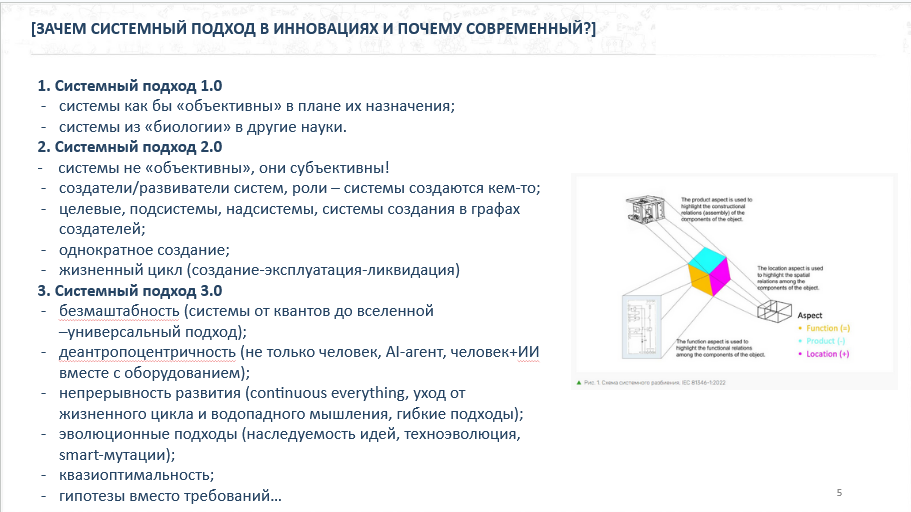The image size is (911, 512).
Task: Click the "квазиоптимальность;" bullet line
Action: click(x=136, y=475)
